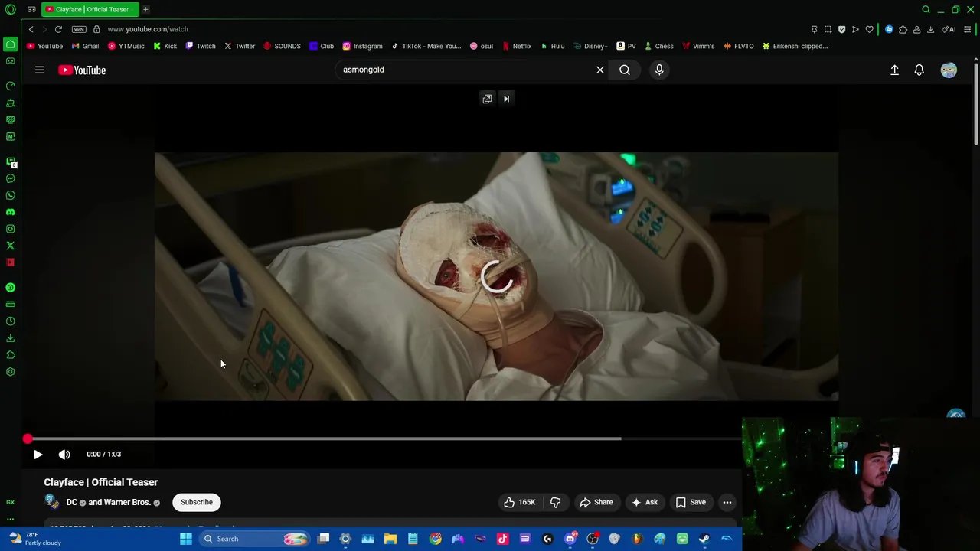Open the browser extensions cube icon
The image size is (980, 551).
pyautogui.click(x=903, y=29)
